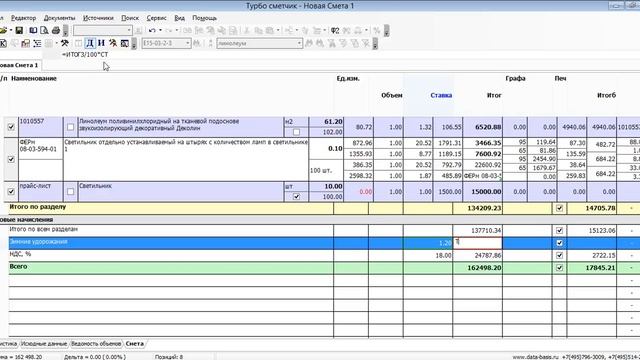640x360 pixels.
Task: Click the Наименование column header
Action: click(x=34, y=78)
